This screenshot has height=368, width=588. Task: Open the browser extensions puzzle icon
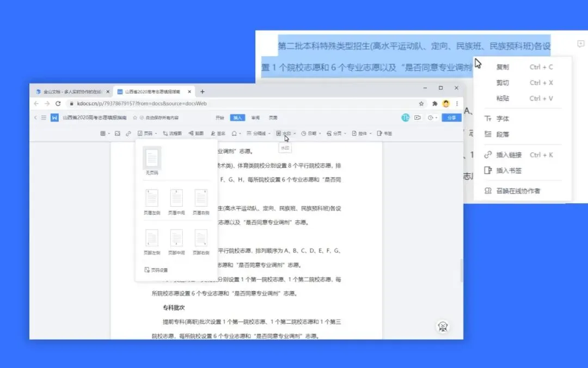[x=434, y=104]
